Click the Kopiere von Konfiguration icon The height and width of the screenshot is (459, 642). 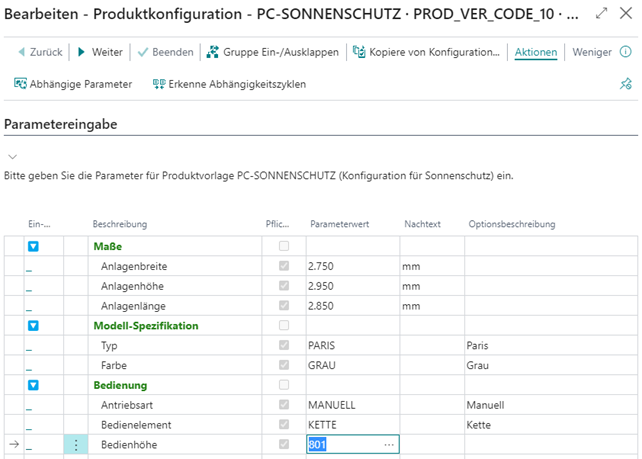[x=359, y=52]
